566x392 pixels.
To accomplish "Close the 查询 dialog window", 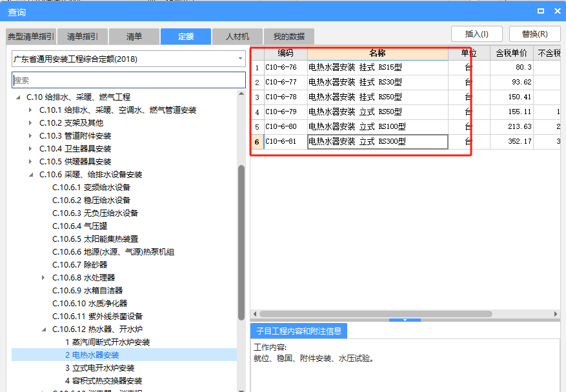I will click(558, 11).
